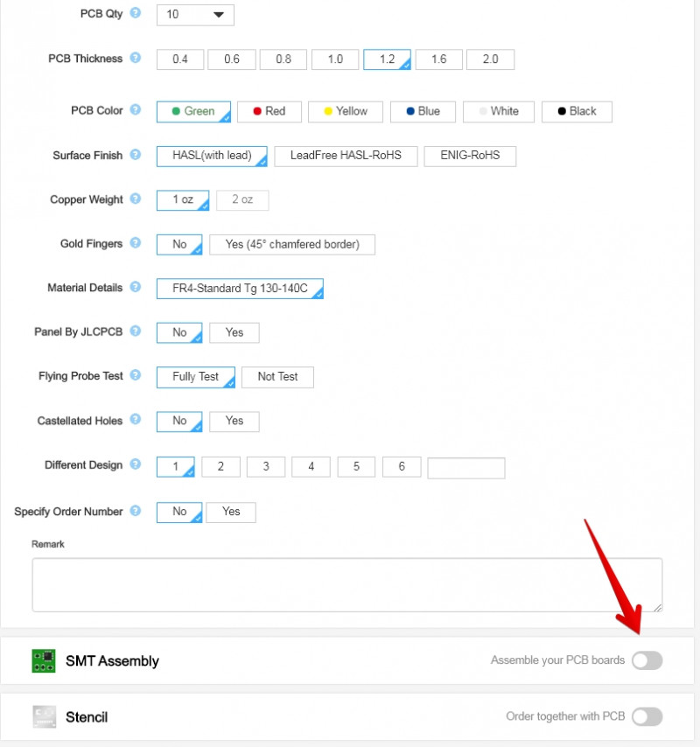Open help tooltip for Copper Weight
700x747 pixels.
click(135, 199)
